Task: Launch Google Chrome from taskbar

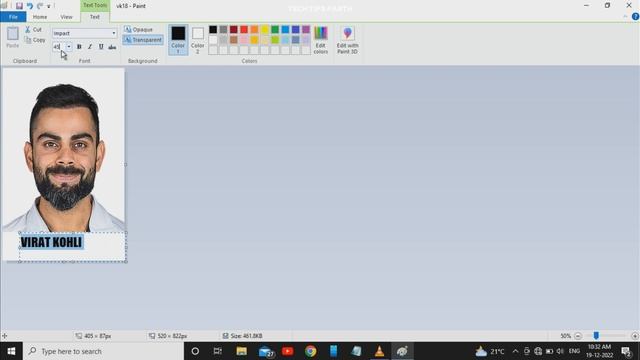Action: coord(311,351)
